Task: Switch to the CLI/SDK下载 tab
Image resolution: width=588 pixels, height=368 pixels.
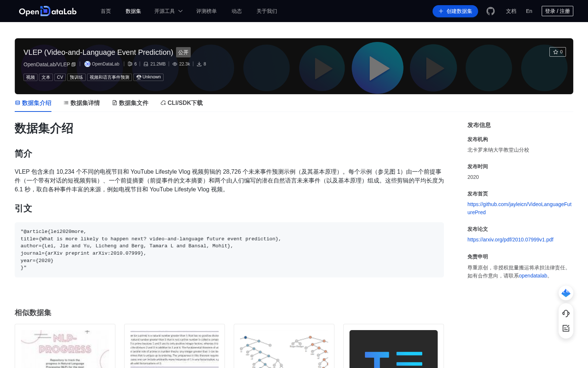Action: (x=182, y=103)
